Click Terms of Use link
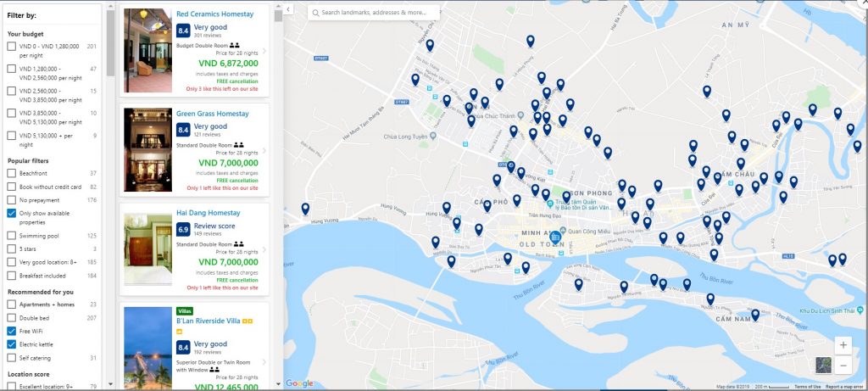The width and height of the screenshot is (868, 391). (806, 387)
